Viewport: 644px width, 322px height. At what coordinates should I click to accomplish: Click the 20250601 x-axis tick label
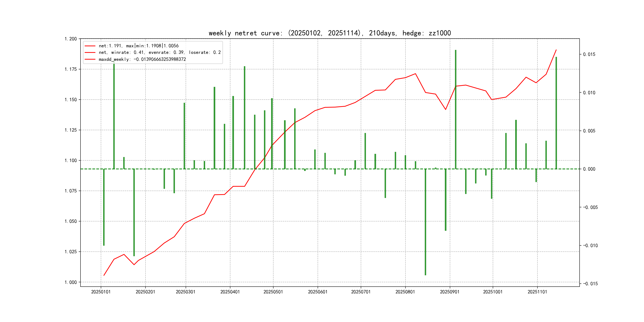[317, 292]
